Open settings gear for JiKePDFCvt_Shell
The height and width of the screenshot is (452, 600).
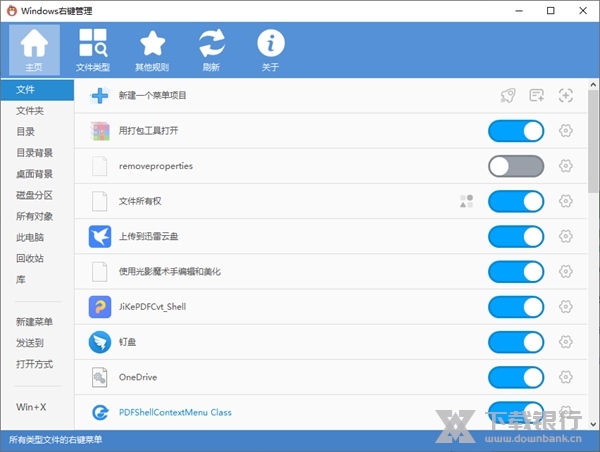pyautogui.click(x=566, y=307)
